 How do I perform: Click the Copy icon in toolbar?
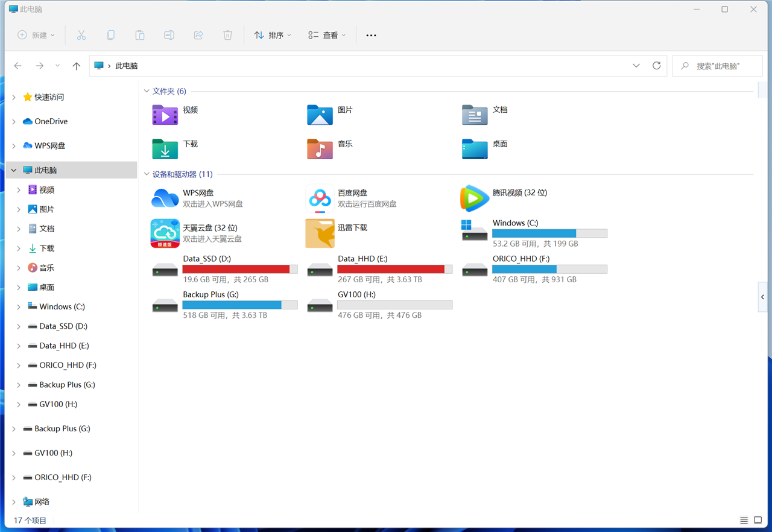110,35
